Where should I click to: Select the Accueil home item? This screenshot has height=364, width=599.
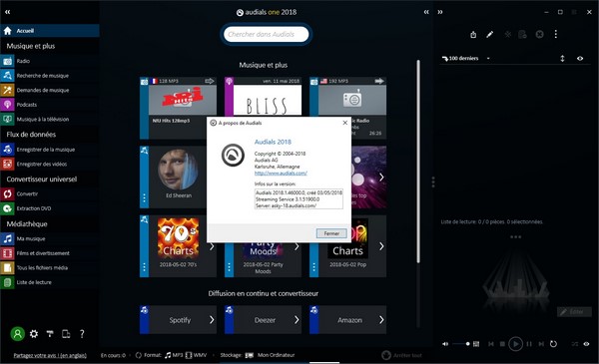[50, 31]
